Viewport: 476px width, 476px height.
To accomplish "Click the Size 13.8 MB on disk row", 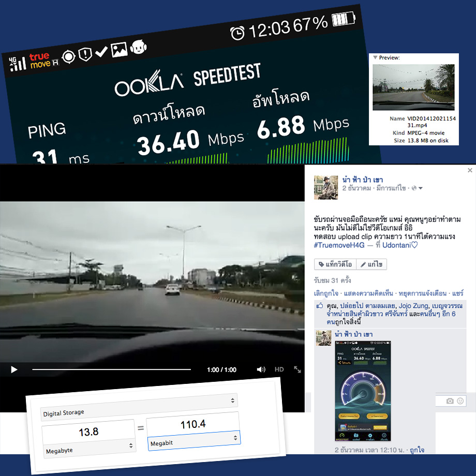I will point(421,140).
